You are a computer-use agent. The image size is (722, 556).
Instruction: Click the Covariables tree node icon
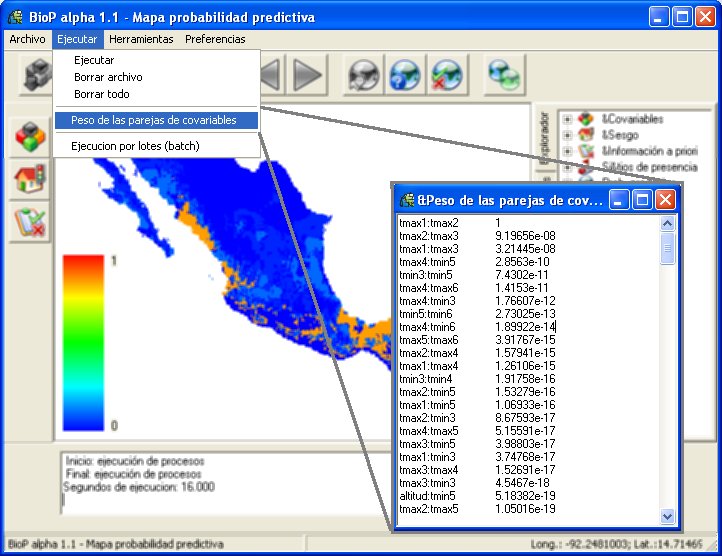coord(586,119)
